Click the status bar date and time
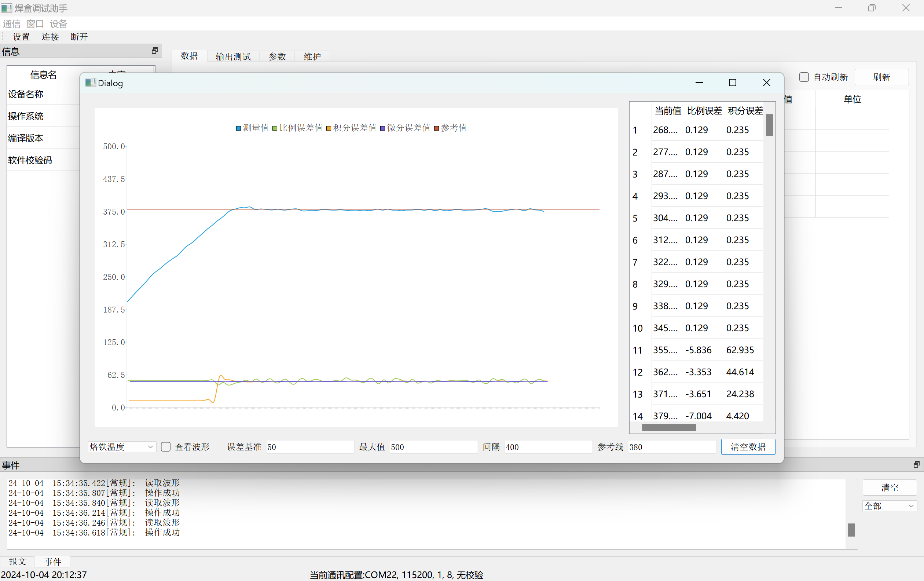 click(44, 574)
